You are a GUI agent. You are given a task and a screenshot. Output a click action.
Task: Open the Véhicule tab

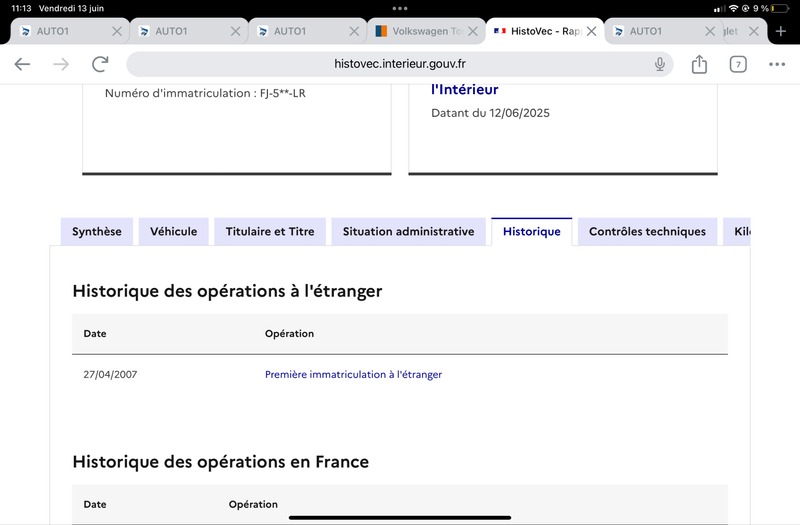[173, 232]
